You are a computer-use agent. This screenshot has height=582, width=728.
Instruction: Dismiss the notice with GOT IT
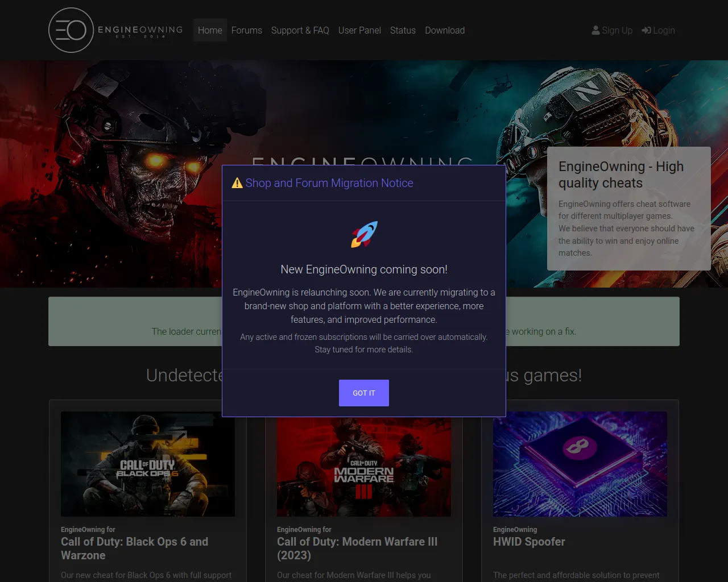point(364,393)
